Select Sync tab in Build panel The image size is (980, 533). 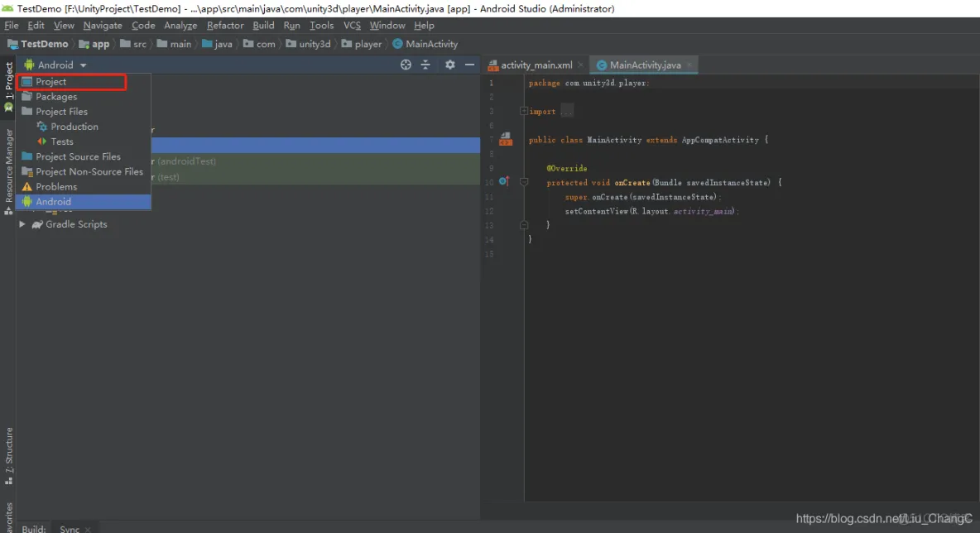point(70,529)
